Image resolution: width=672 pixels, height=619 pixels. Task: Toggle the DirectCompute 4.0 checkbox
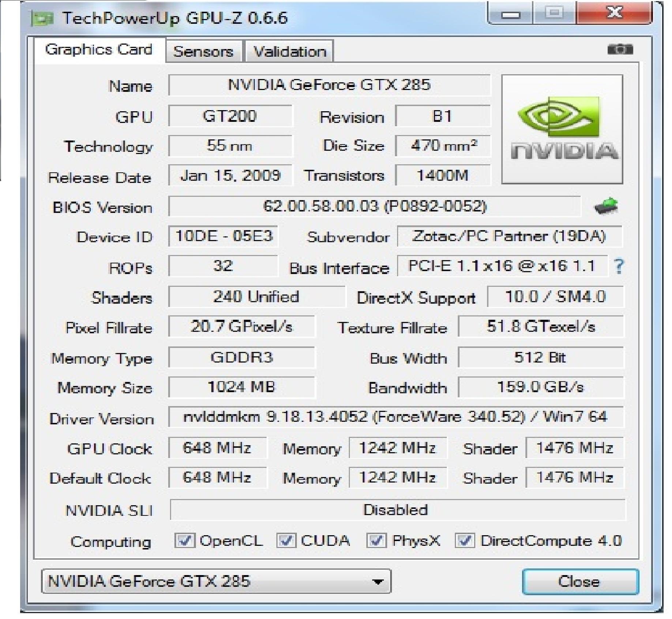(x=465, y=540)
